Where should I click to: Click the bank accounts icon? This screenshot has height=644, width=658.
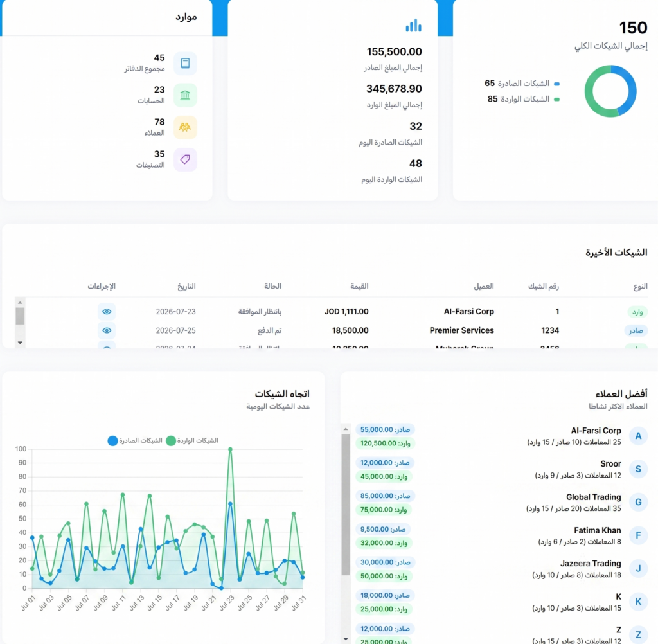click(185, 96)
